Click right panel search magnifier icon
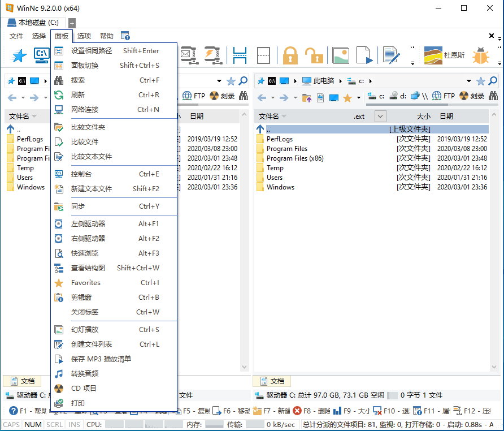Screen dimensions: 504x431 (x=493, y=81)
